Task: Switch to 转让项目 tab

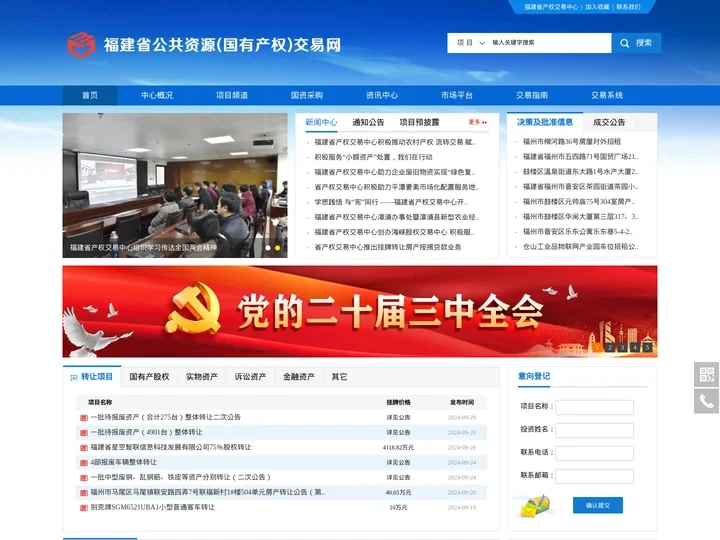Action: 92,377
